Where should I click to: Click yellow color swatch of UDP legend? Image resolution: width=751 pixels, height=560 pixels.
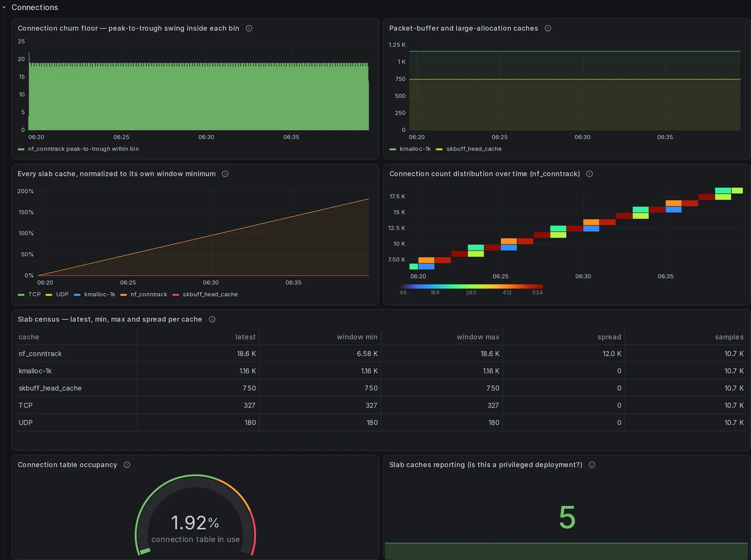49,295
